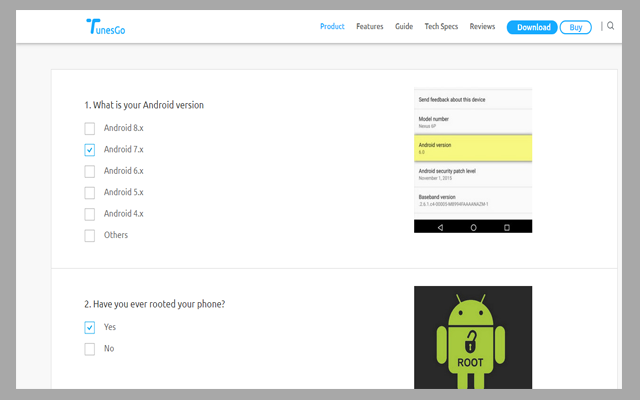Open the Guide page link
The height and width of the screenshot is (400, 640).
[404, 27]
